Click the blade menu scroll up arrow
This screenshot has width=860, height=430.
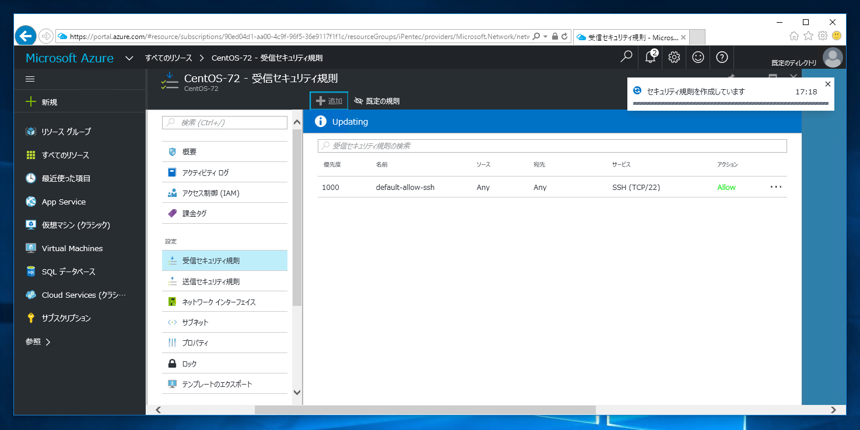click(x=297, y=122)
